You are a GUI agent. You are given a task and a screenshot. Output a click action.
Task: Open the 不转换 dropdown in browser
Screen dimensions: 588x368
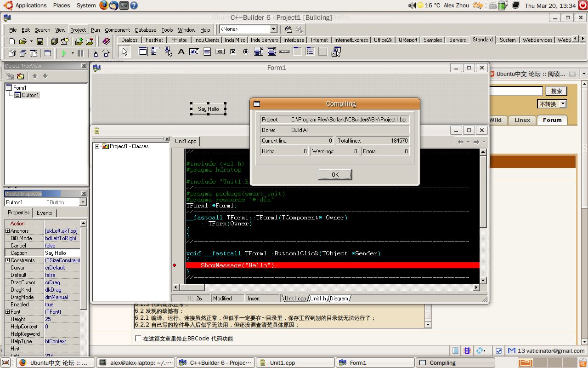[563, 104]
